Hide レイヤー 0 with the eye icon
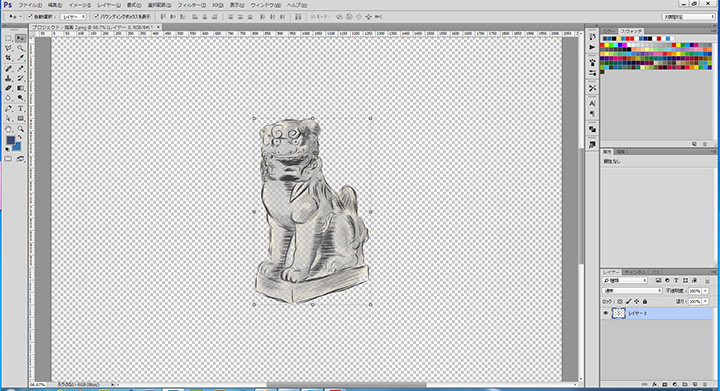 (605, 313)
